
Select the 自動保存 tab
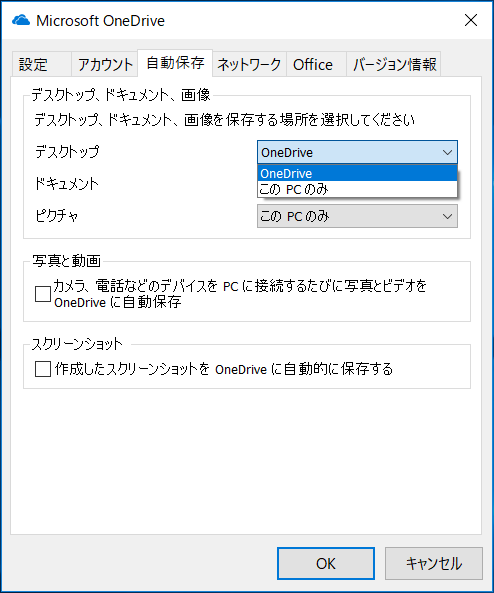[x=175, y=63]
